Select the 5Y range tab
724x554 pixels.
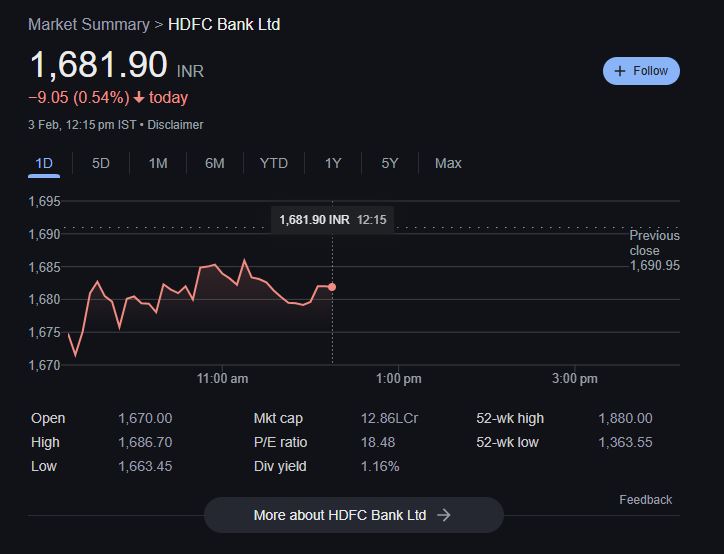(390, 163)
